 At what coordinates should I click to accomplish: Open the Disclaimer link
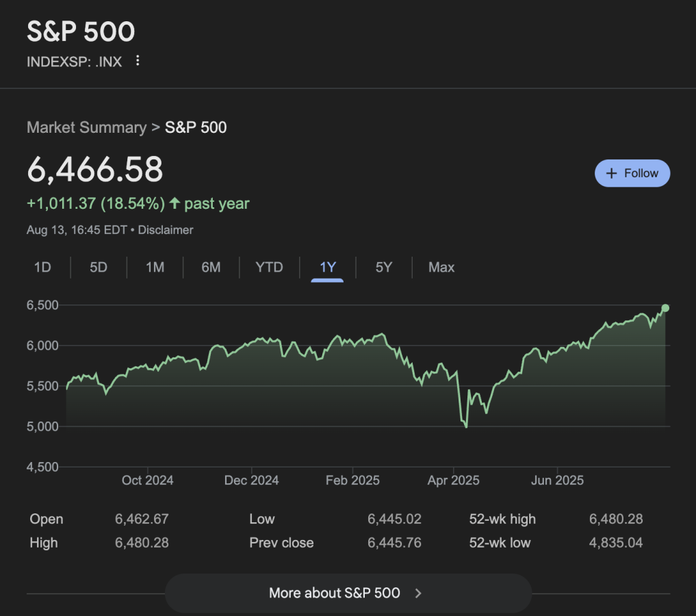[166, 230]
